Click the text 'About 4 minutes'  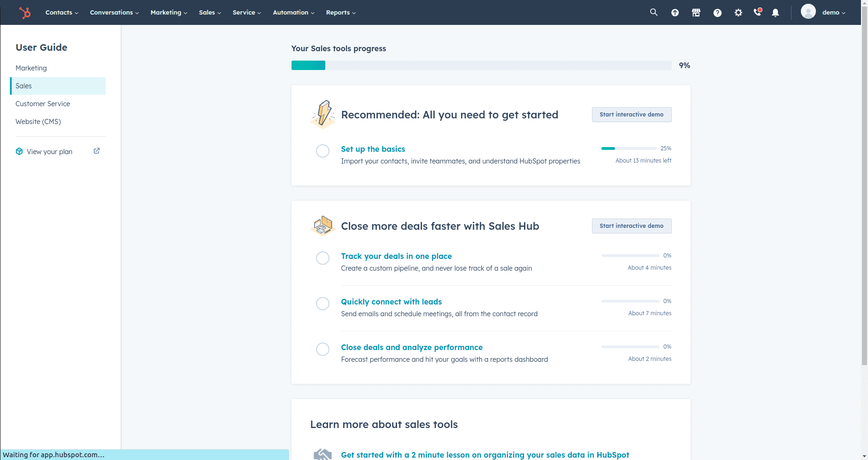point(650,268)
